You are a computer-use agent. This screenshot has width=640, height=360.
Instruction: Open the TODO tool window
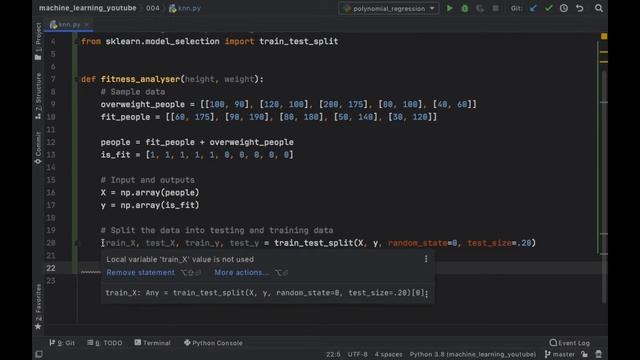[x=104, y=343]
